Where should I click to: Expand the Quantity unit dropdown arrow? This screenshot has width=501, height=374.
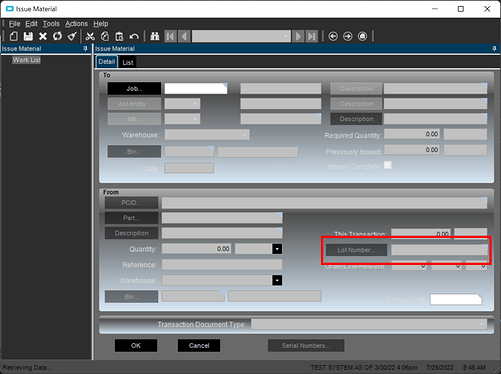click(277, 249)
